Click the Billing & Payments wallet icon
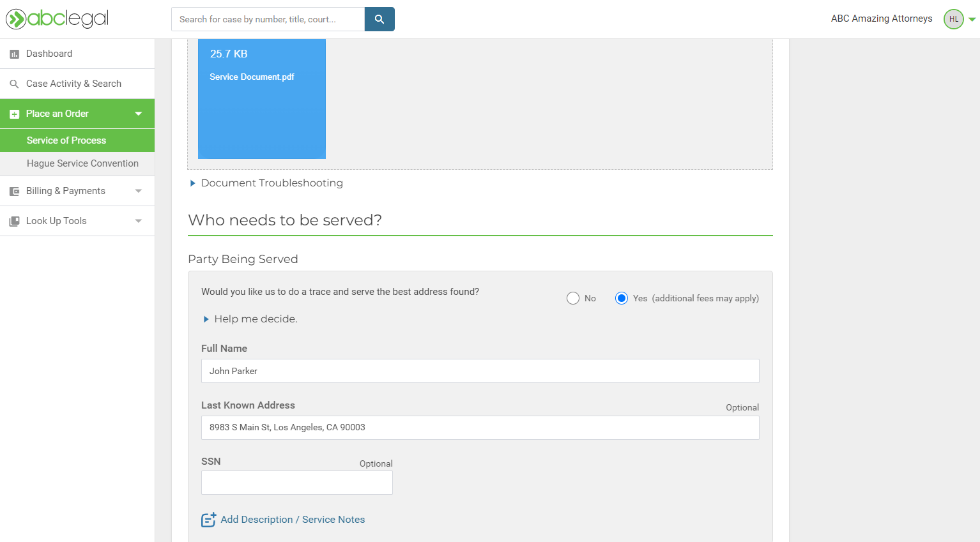Viewport: 980px width, 542px height. [14, 192]
